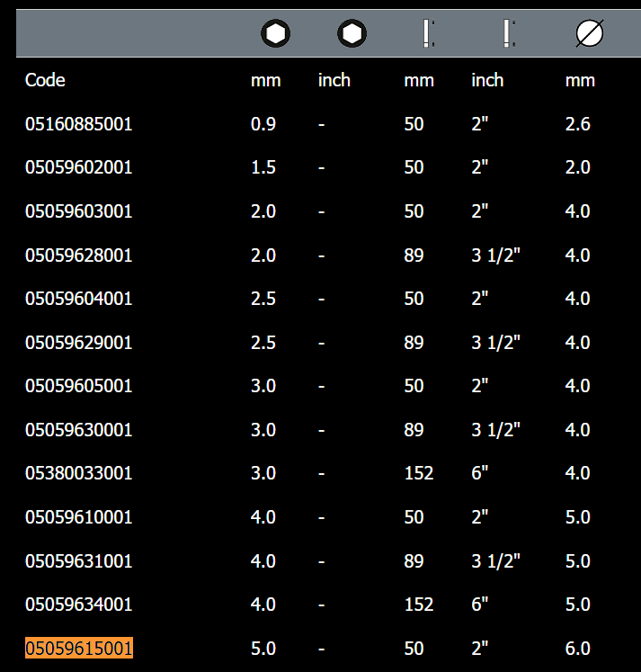Image resolution: width=641 pixels, height=672 pixels.
Task: Click 3 1/2" in row 05059631001
Action: 496,561
